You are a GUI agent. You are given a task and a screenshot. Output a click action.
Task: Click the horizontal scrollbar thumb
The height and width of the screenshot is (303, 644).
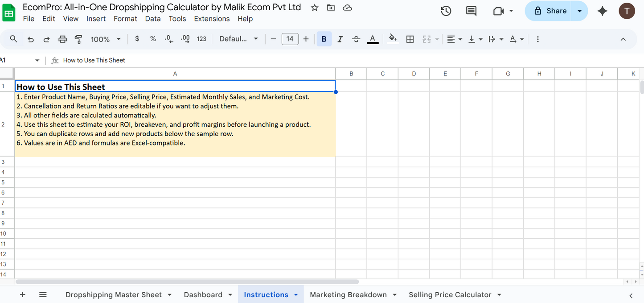(187, 282)
